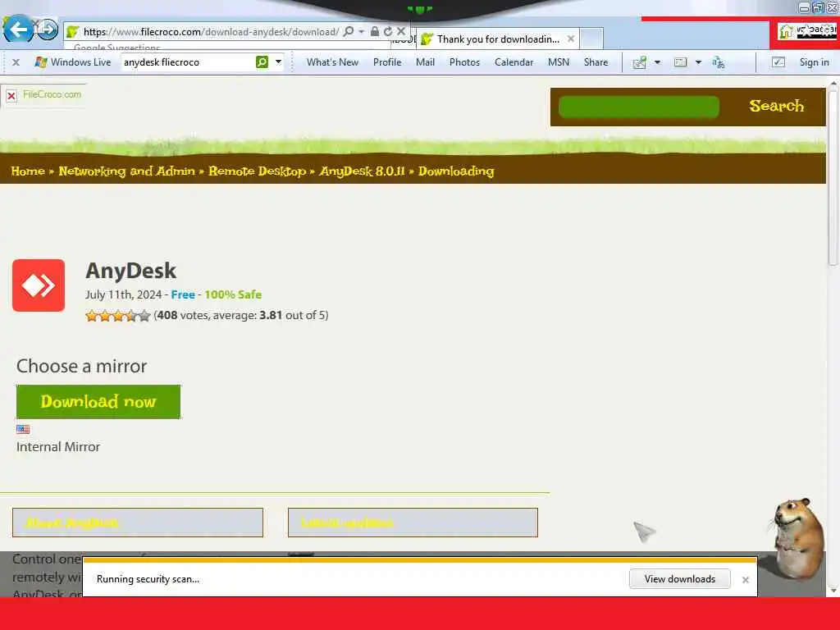Screen dimensions: 840x630
Task: Expand the toolbar search options dropdown
Action: (278, 62)
